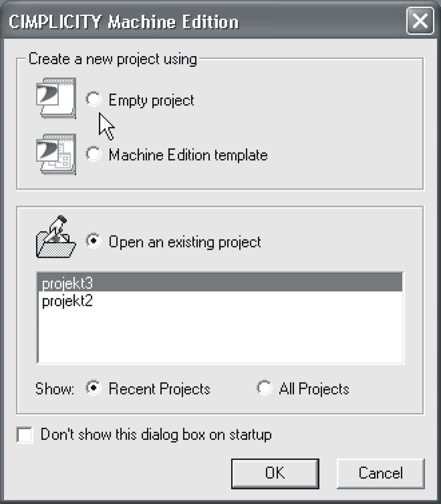Show Recent Projects using its radio button
Viewport: 441px width, 504px height.
click(x=93, y=388)
